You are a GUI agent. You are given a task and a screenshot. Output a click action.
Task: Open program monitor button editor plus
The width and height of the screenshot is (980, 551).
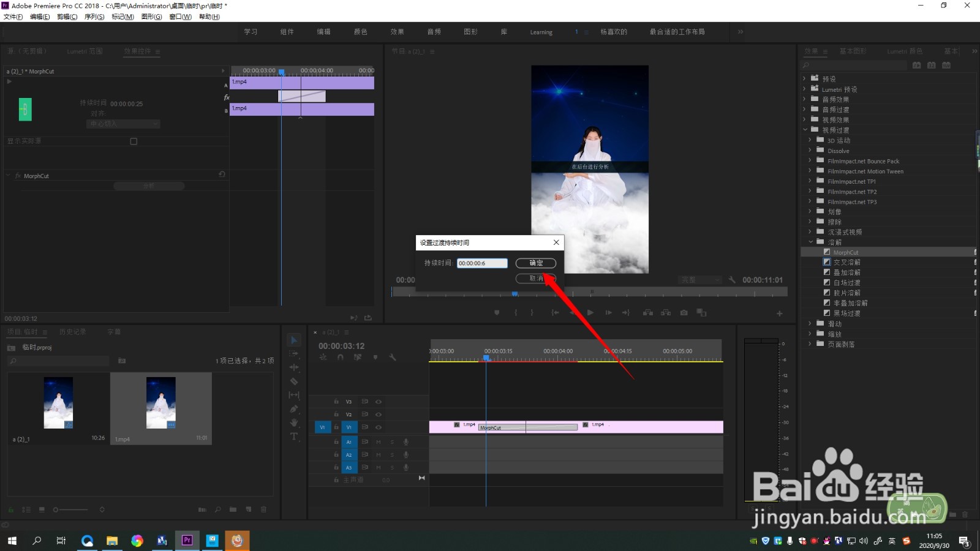pyautogui.click(x=780, y=313)
